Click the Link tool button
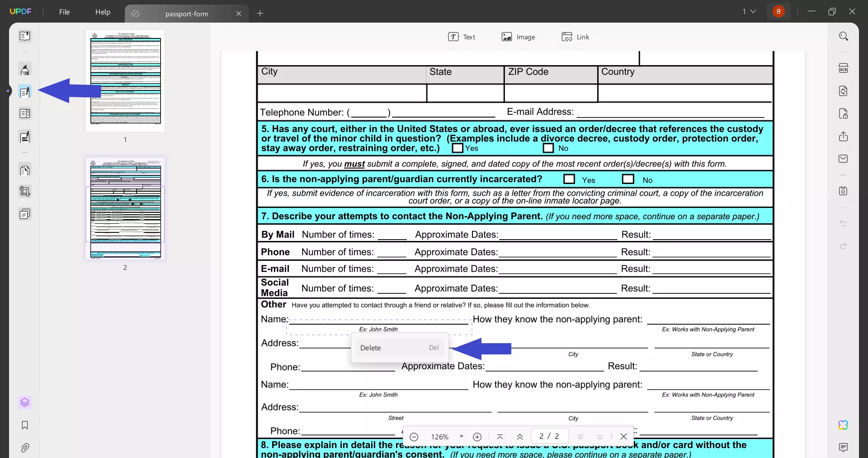The width and height of the screenshot is (868, 458). (x=576, y=37)
